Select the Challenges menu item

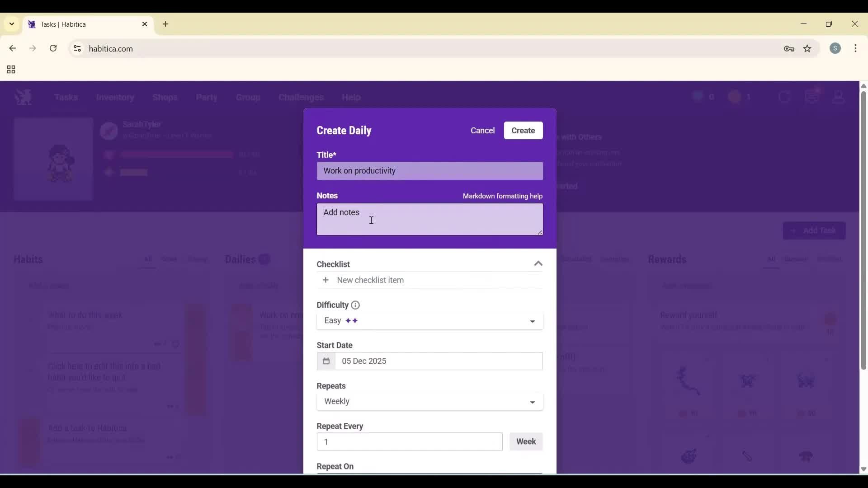pos(301,98)
